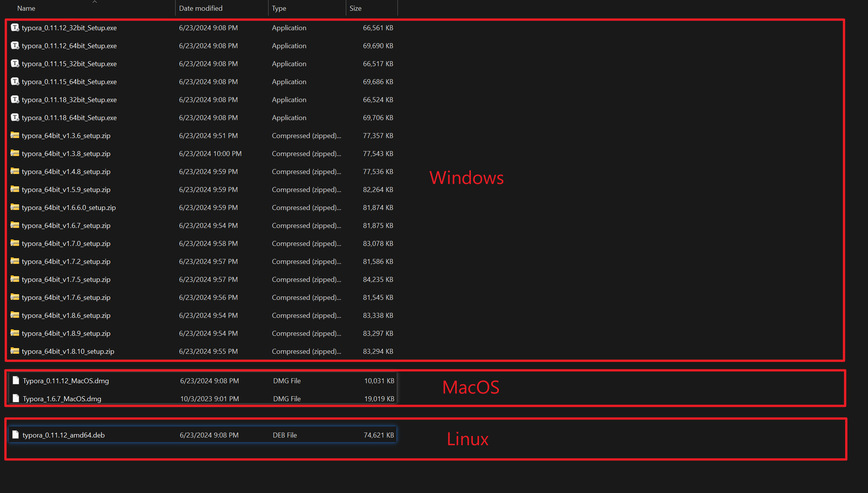This screenshot has width=868, height=493.
Task: Click Typora icon of typora_0.11.15_64bit_Setup.exe
Action: click(15, 81)
